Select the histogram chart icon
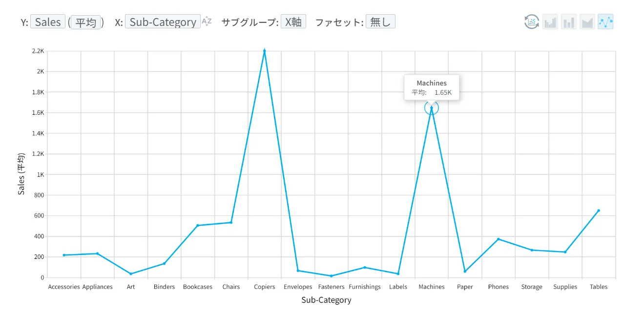The width and height of the screenshot is (644, 320). pos(550,22)
